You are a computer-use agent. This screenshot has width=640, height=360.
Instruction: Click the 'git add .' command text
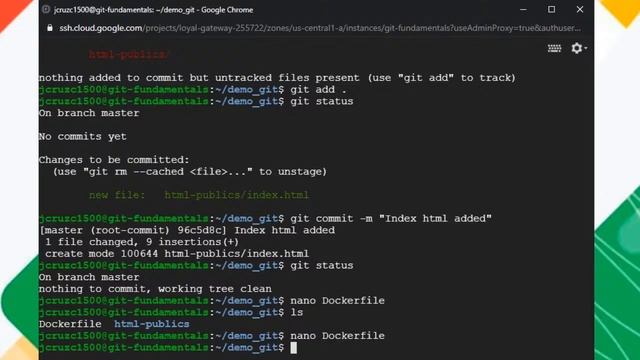pos(318,89)
